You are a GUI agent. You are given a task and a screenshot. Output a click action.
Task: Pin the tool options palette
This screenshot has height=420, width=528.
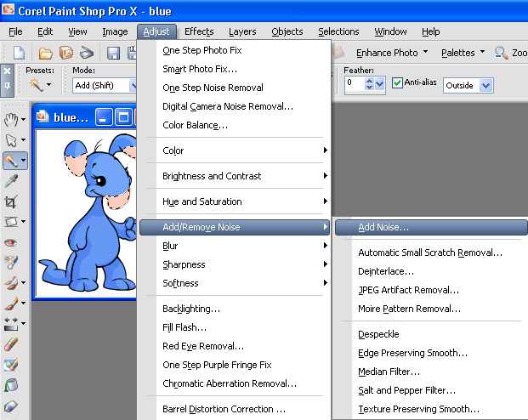click(7, 86)
